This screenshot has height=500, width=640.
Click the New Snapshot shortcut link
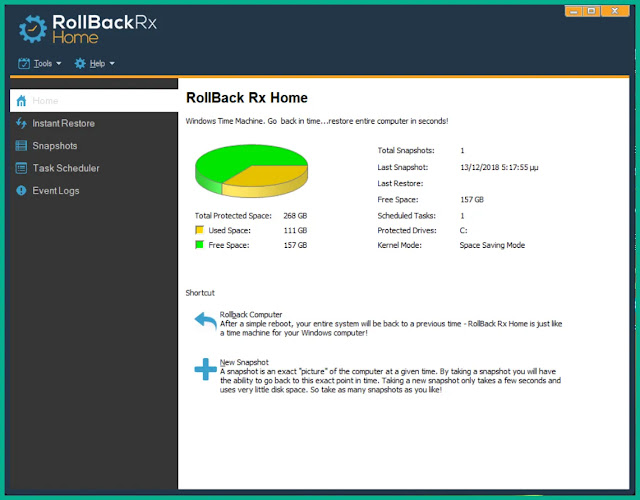244,362
